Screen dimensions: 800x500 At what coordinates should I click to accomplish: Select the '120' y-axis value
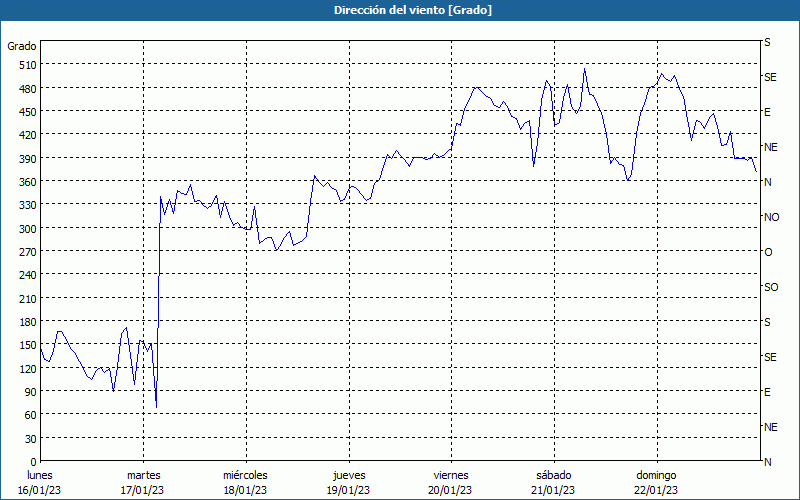[28, 369]
